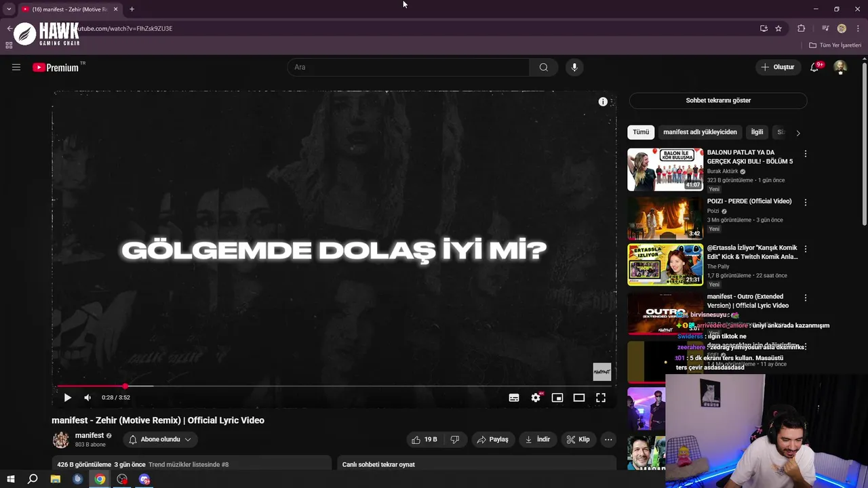Click Trend müzikler listesinde #8 text
The image size is (868, 488).
189,465
